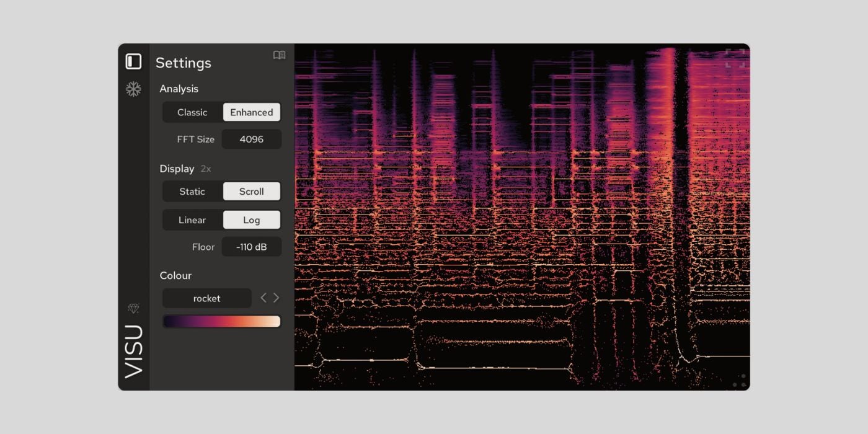Open the rocket colour scheme dropdown
The height and width of the screenshot is (434, 868).
[x=207, y=298]
